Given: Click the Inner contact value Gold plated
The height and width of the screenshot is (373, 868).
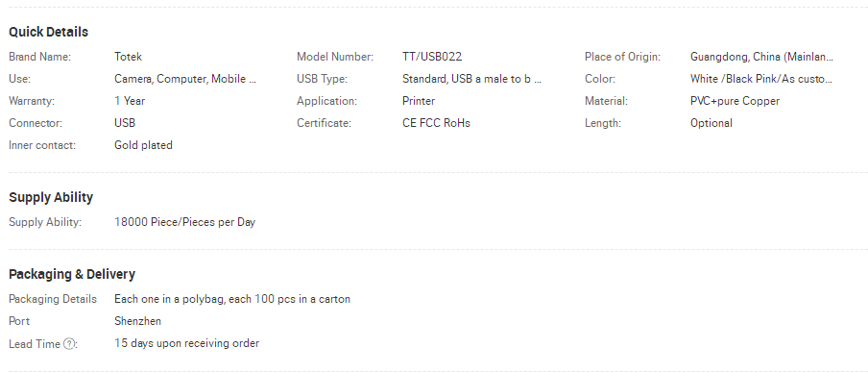Looking at the screenshot, I should [x=143, y=145].
